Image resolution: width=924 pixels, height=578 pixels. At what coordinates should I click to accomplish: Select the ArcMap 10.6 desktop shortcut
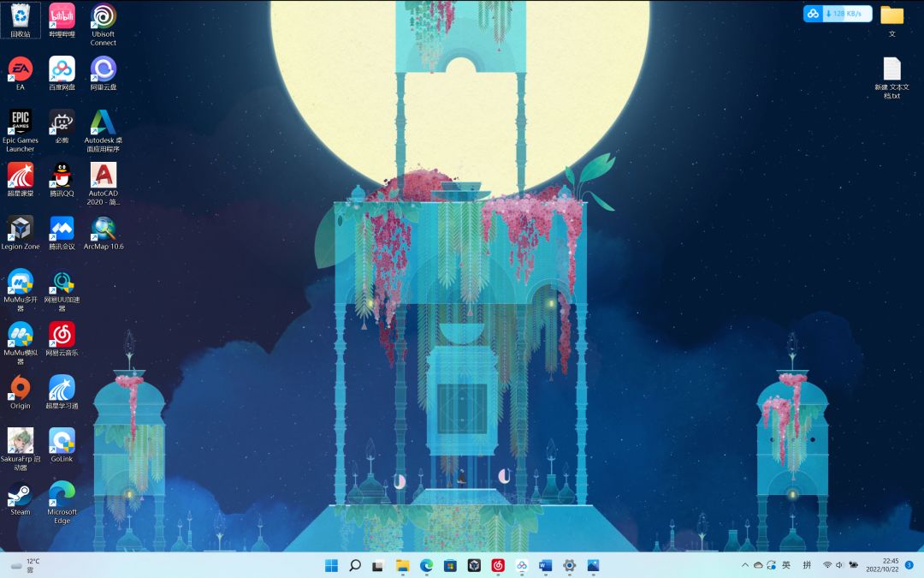click(x=104, y=232)
